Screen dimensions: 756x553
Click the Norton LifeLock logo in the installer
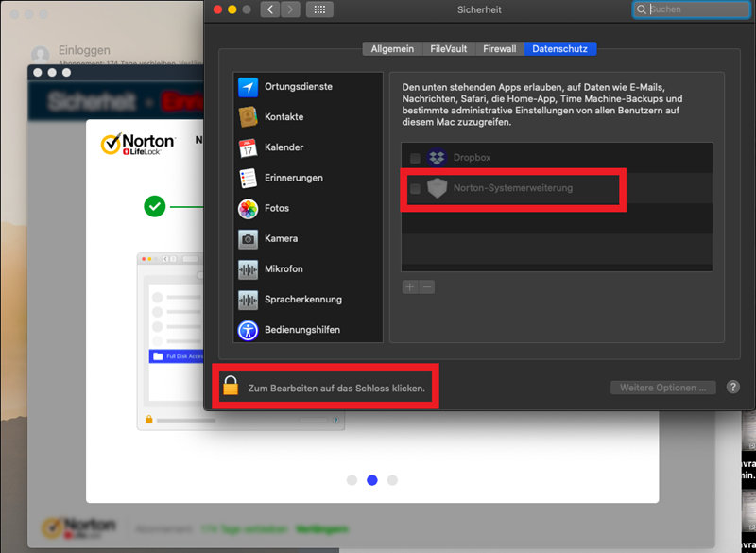[138, 144]
